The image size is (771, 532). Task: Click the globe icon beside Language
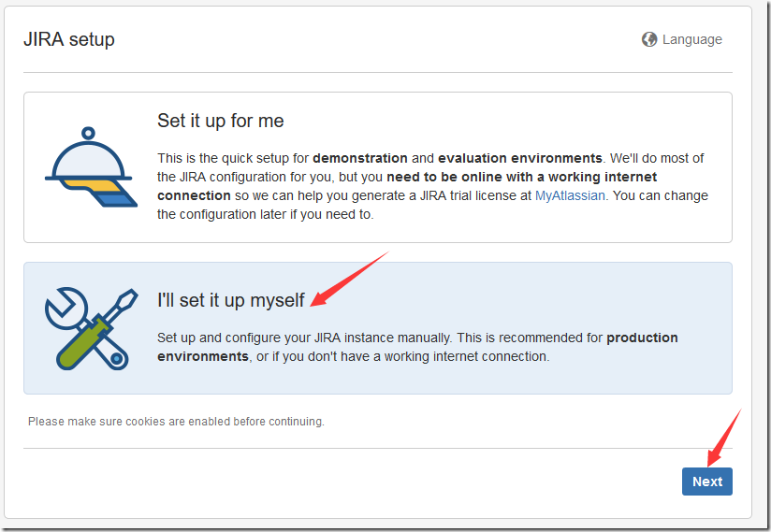pos(649,39)
